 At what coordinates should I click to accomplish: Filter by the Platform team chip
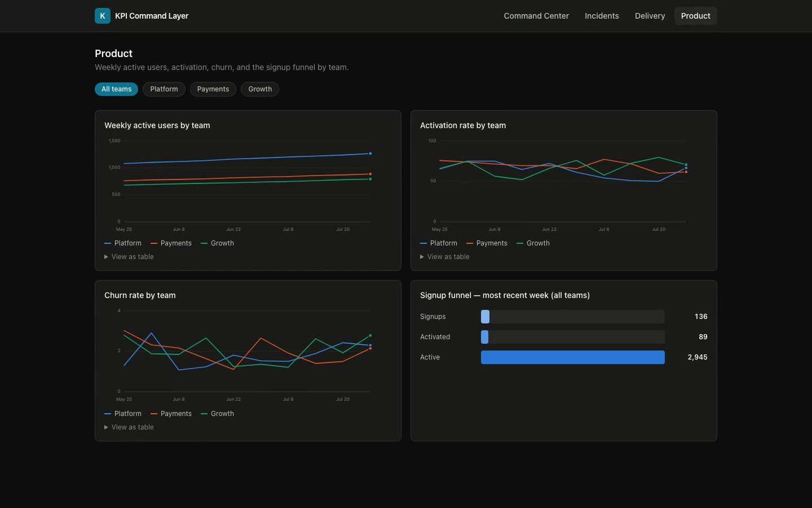[x=164, y=89]
